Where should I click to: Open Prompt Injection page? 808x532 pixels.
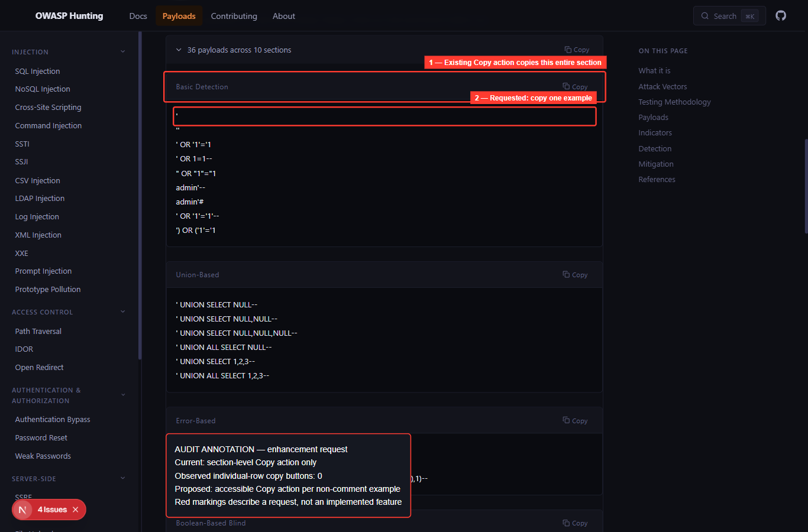pos(43,271)
